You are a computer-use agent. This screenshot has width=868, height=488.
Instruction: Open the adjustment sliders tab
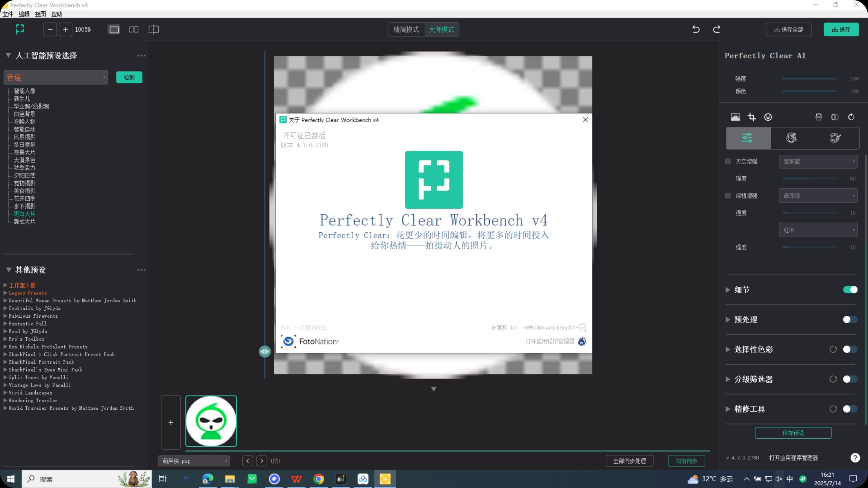point(748,138)
